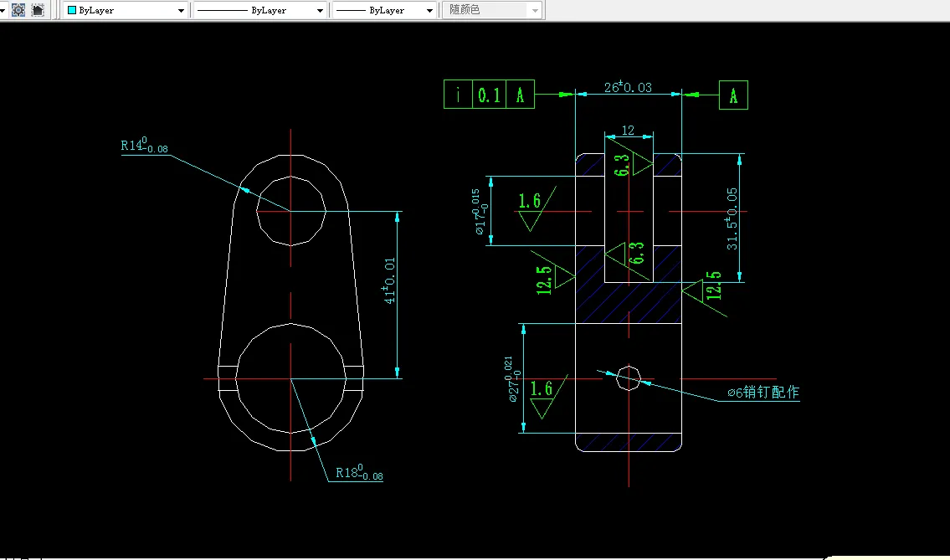Open the lineweight ByLayer dropdown
Viewport: 950px width, 560px height.
tap(384, 10)
